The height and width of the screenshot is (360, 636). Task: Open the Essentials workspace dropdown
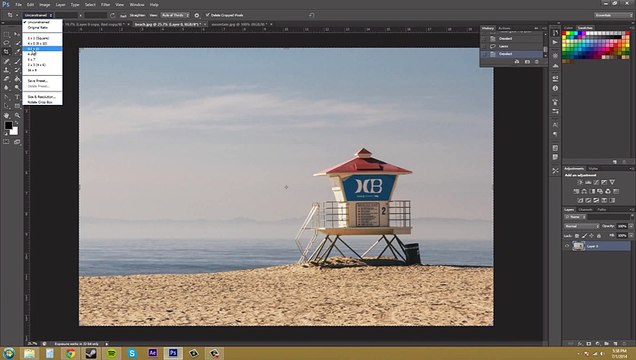click(x=613, y=15)
